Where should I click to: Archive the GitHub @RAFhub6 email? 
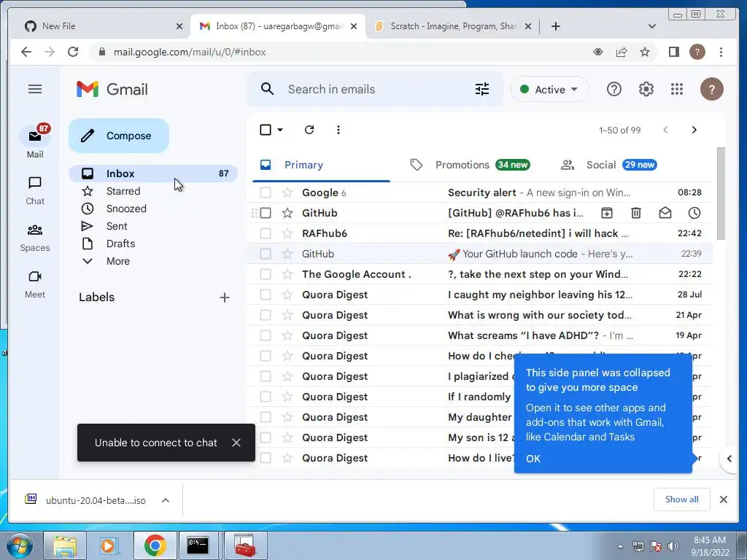[x=606, y=213]
